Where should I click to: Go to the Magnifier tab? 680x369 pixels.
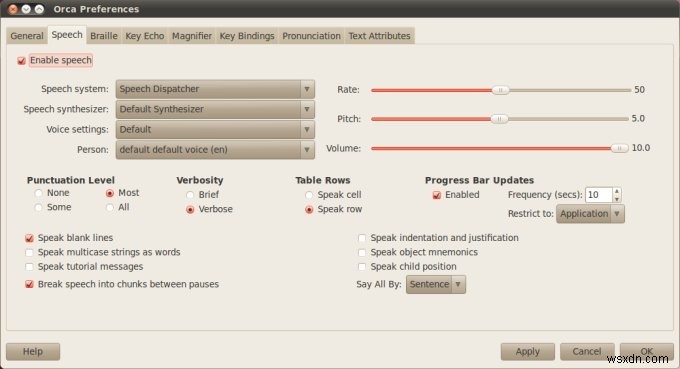pyautogui.click(x=192, y=36)
